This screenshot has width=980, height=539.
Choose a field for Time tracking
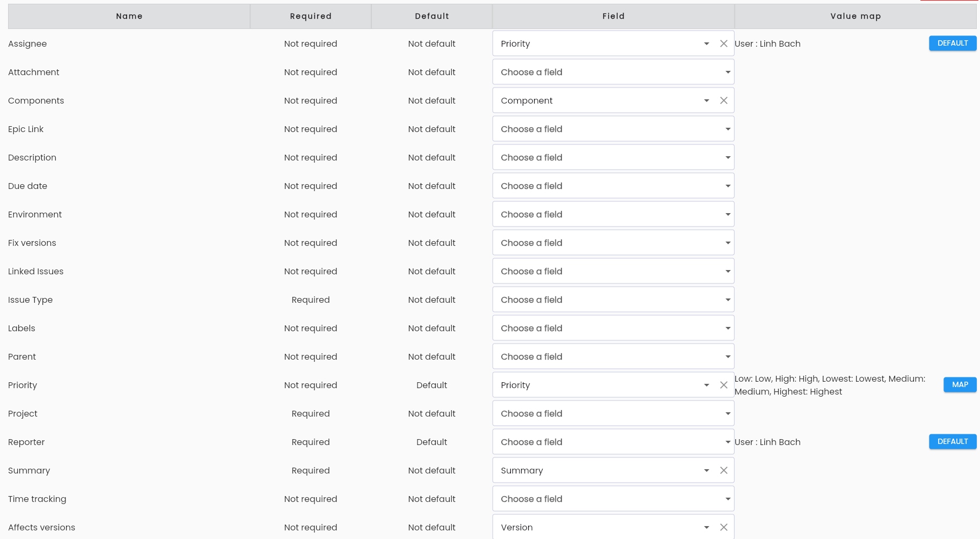pos(613,499)
